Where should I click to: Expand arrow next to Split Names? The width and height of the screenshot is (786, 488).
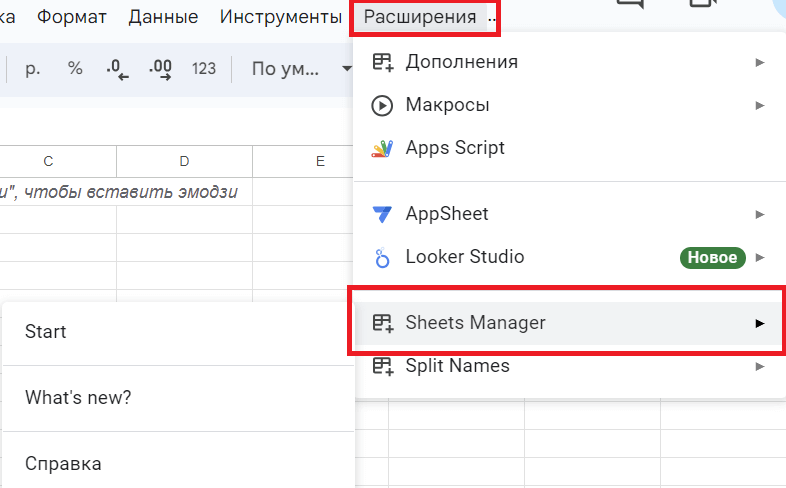[760, 366]
